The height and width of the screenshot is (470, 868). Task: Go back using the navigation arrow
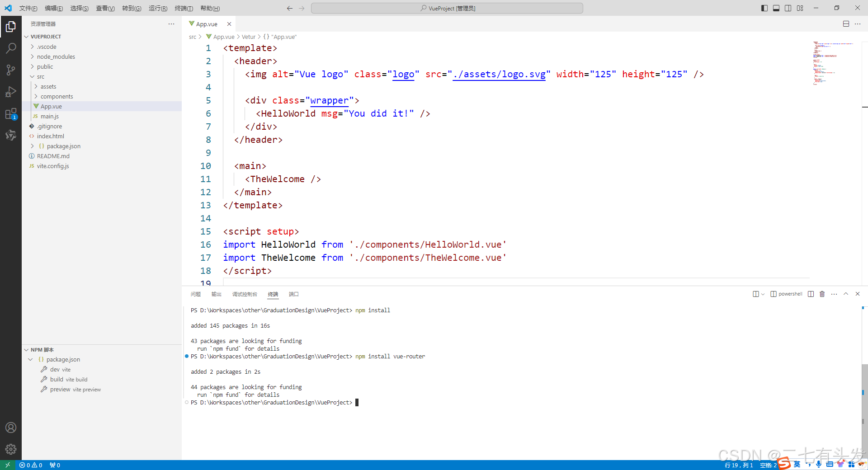[x=290, y=8]
